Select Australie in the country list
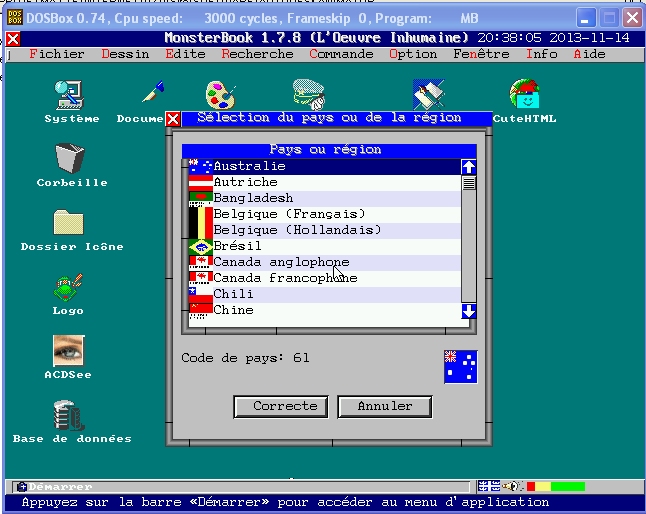This screenshot has height=514, width=646. click(325, 166)
